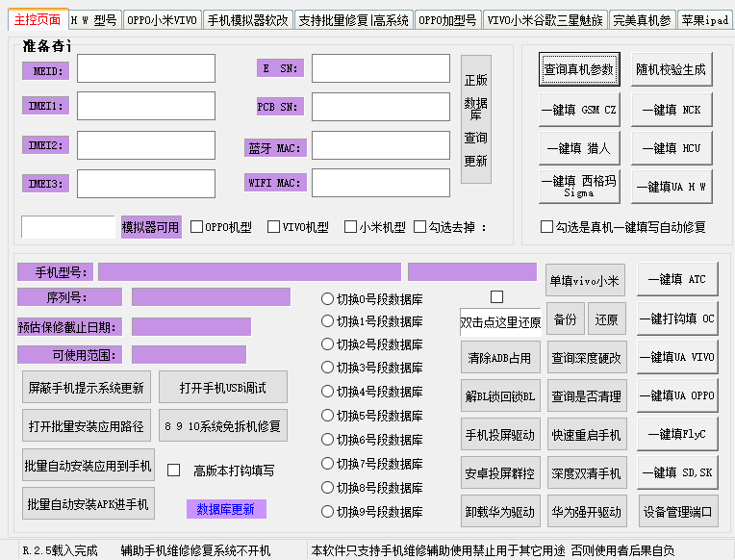This screenshot has width=735, height=560.
Task: Toggle 高版本打钩填写 checkbox
Action: point(173,470)
